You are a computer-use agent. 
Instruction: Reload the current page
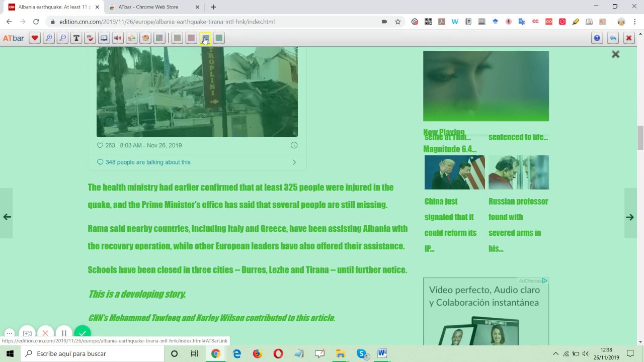point(36,22)
